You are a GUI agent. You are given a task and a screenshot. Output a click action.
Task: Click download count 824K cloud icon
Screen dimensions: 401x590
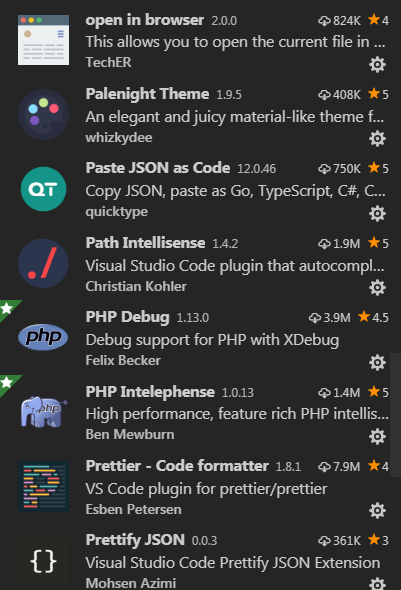coord(324,21)
